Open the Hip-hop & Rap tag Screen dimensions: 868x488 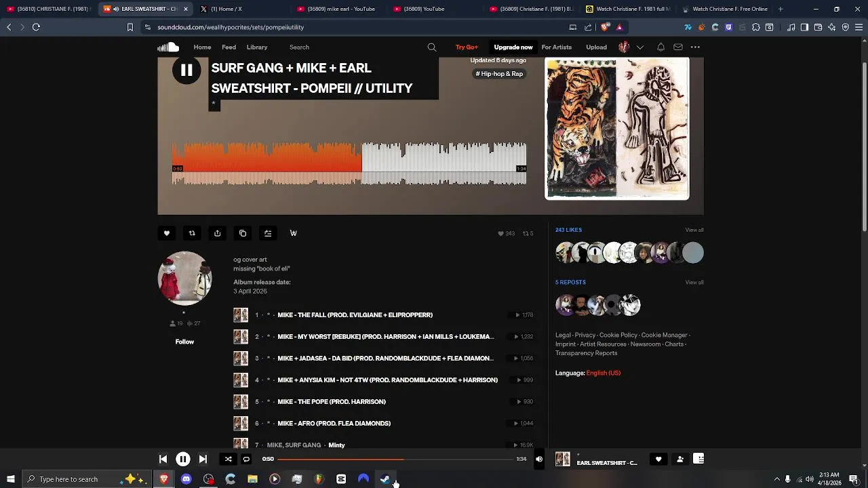499,74
